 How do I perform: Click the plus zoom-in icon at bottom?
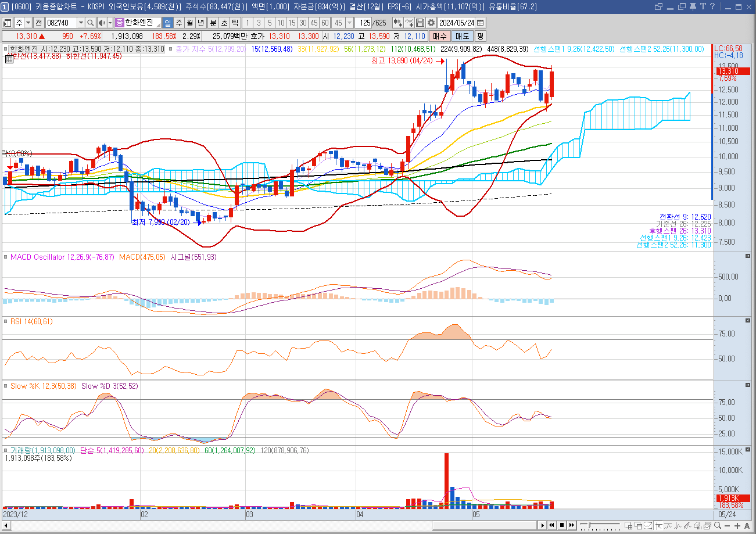(737, 525)
